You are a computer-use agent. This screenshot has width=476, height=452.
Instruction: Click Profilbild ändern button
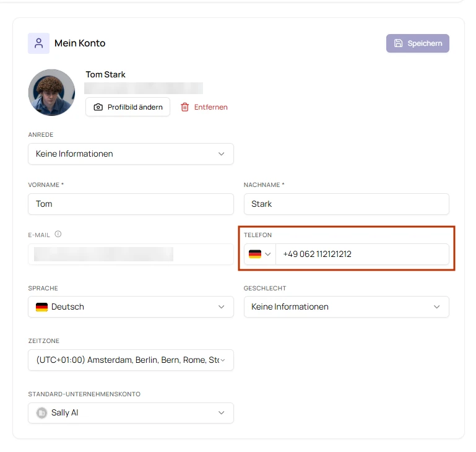tap(128, 107)
